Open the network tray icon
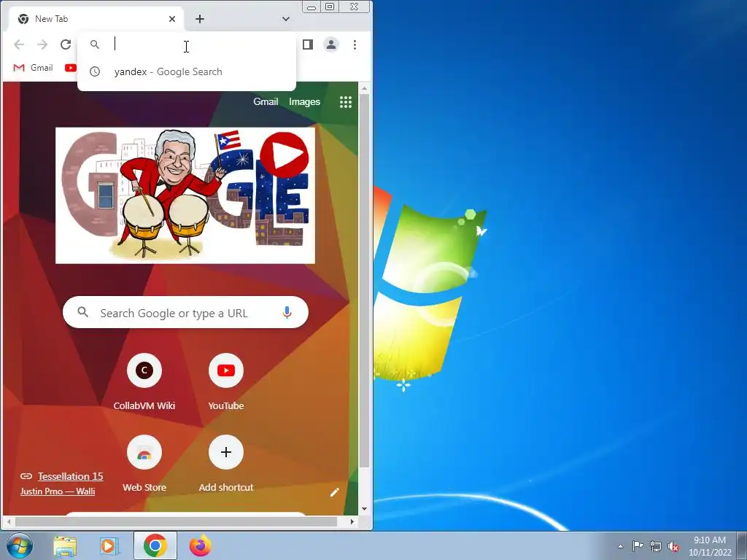This screenshot has height=560, width=747. tap(656, 546)
